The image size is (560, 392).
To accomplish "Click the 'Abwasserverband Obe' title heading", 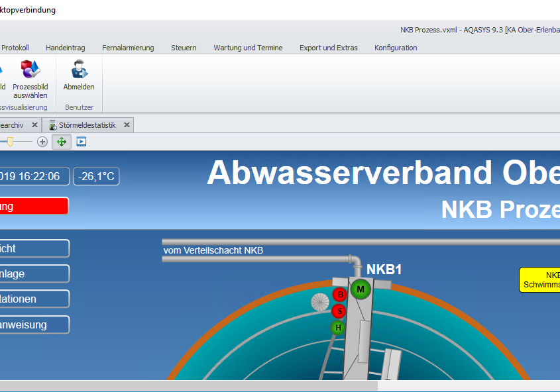I will coord(383,173).
